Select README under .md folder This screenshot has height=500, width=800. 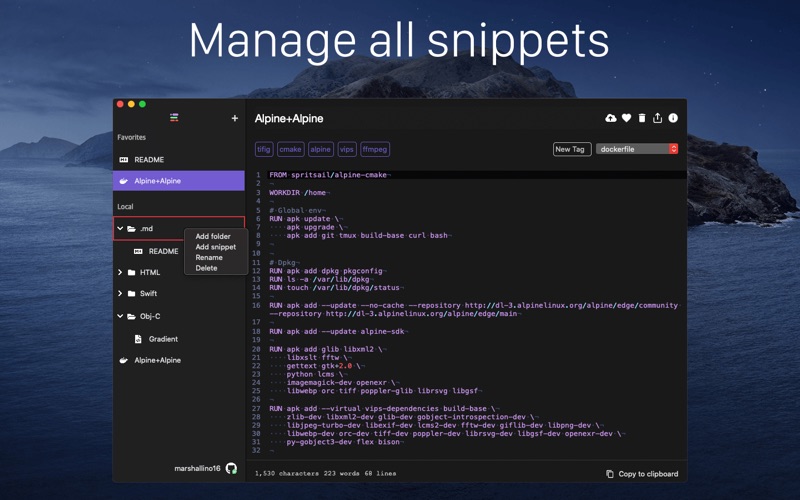point(163,251)
